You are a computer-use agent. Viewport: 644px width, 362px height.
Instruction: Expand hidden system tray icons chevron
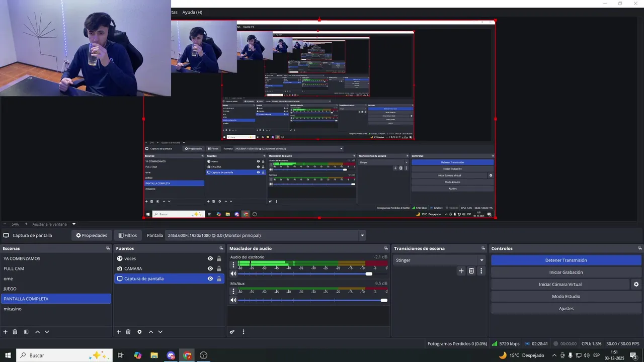pos(553,355)
